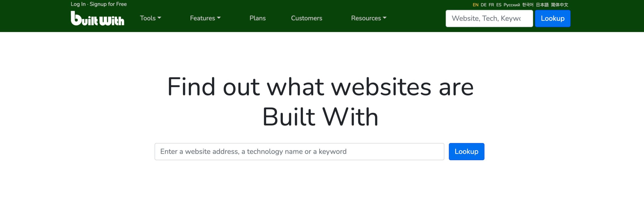
Task: Change language to Русский
Action: click(x=511, y=5)
